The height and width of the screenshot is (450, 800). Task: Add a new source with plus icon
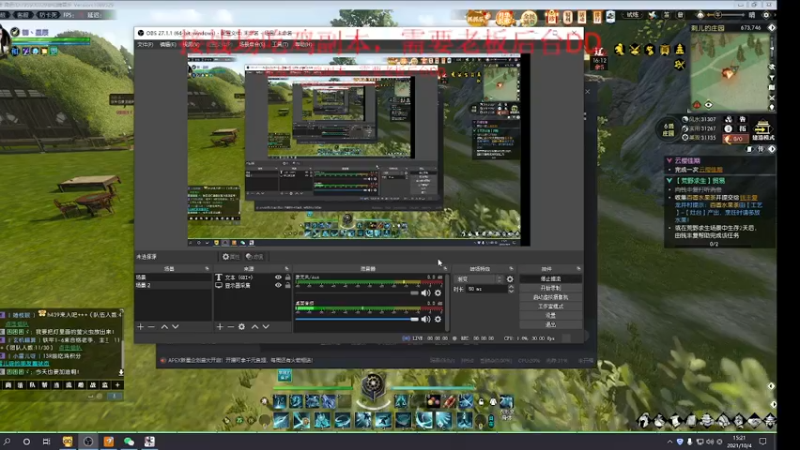coord(220,327)
